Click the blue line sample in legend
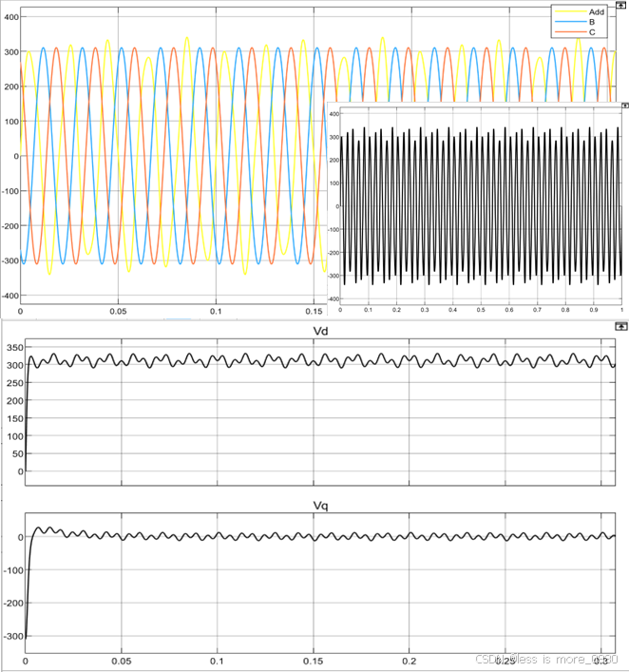 [x=570, y=22]
